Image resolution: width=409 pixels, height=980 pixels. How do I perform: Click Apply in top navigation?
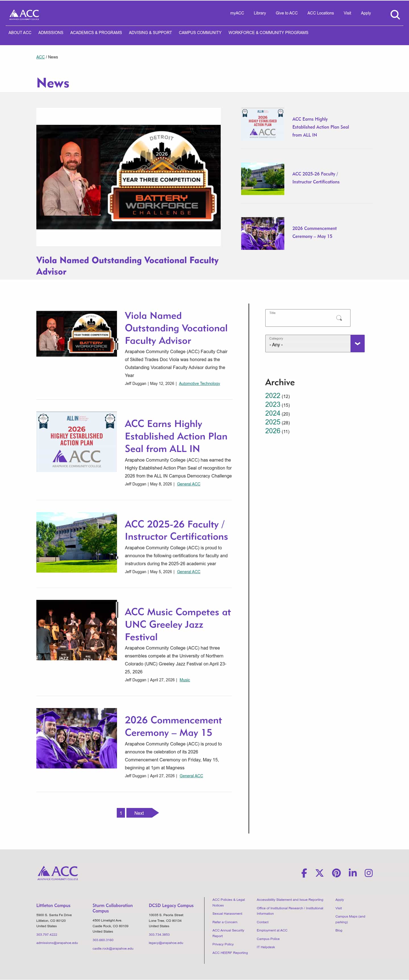pyautogui.click(x=366, y=13)
